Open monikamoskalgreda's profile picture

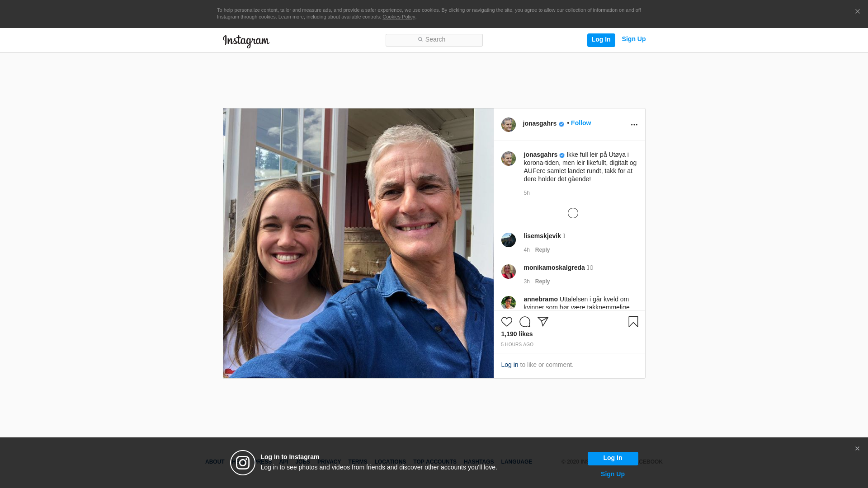pos(508,272)
